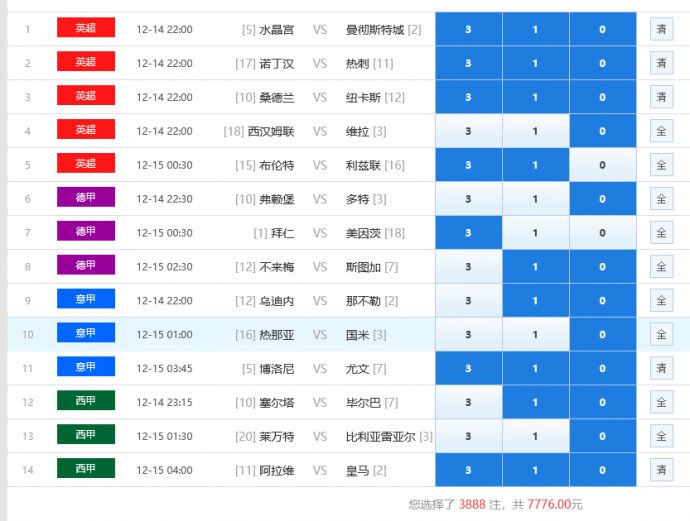The image size is (690, 521).
Task: Toggle the 0 option for 布伦特 vs 利兹联
Action: click(602, 165)
